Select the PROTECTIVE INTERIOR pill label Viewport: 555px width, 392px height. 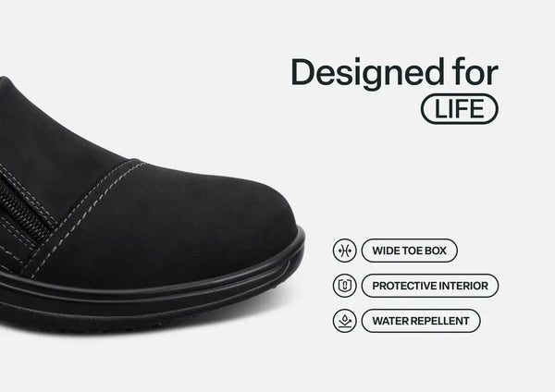[430, 286]
